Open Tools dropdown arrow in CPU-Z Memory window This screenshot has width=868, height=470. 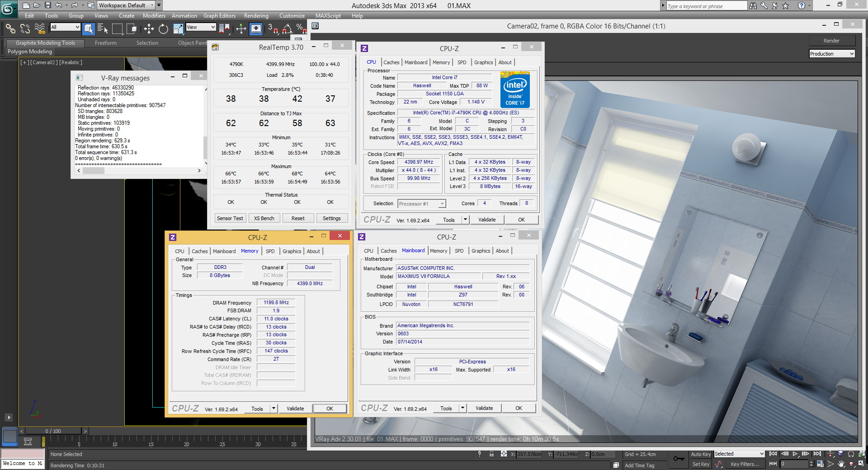[273, 409]
